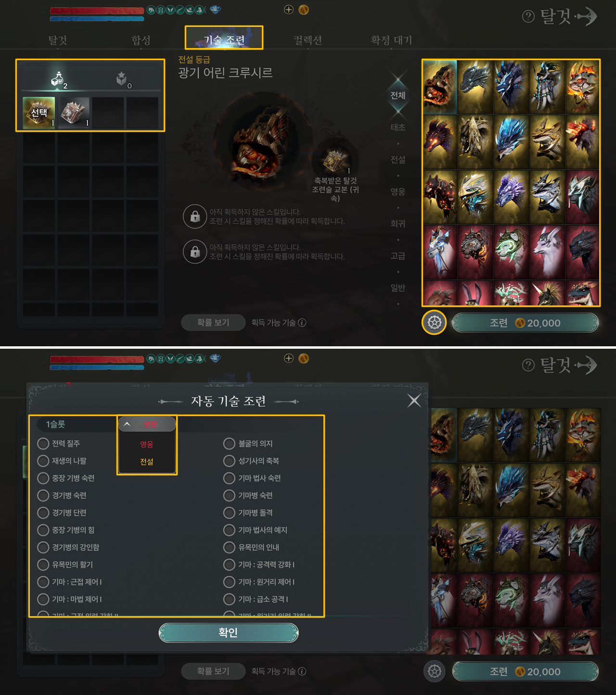616x695 pixels.
Task: Open auto training settings gear icon
Action: coord(434,323)
